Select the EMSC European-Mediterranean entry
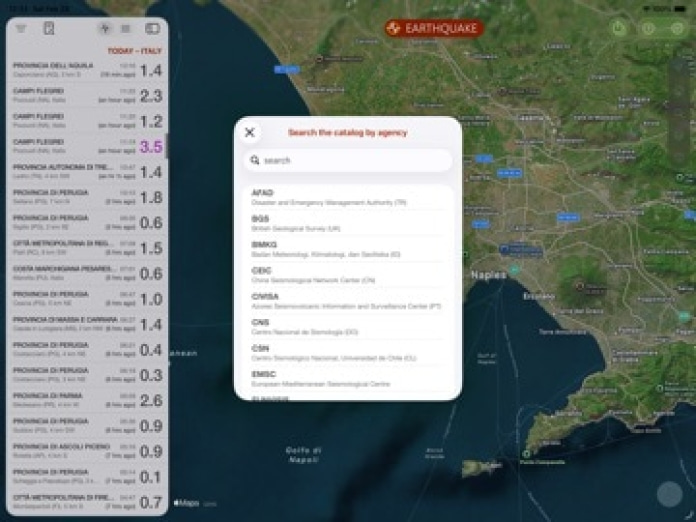Screen dimensions: 696x522 [348, 379]
